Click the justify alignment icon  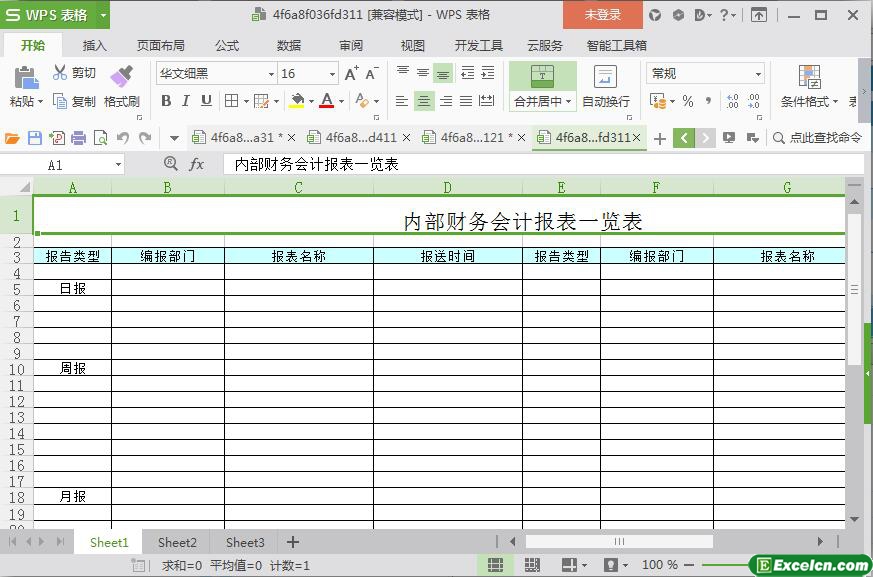click(x=466, y=101)
